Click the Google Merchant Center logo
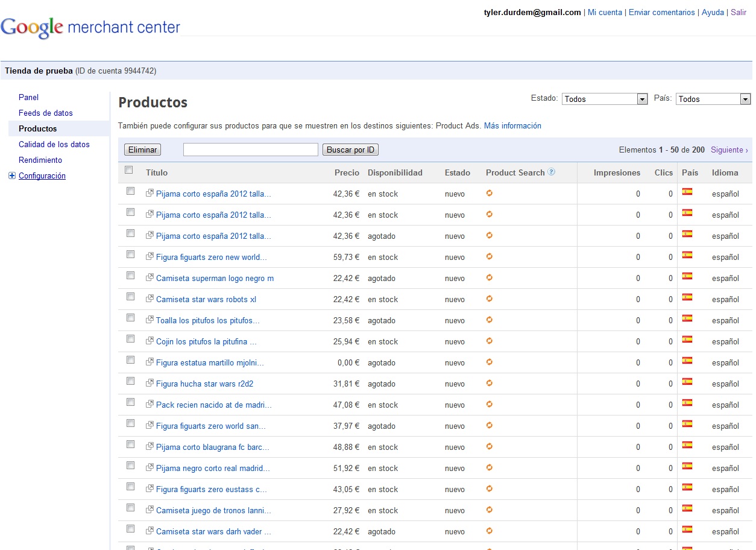This screenshot has width=756, height=550. point(90,27)
